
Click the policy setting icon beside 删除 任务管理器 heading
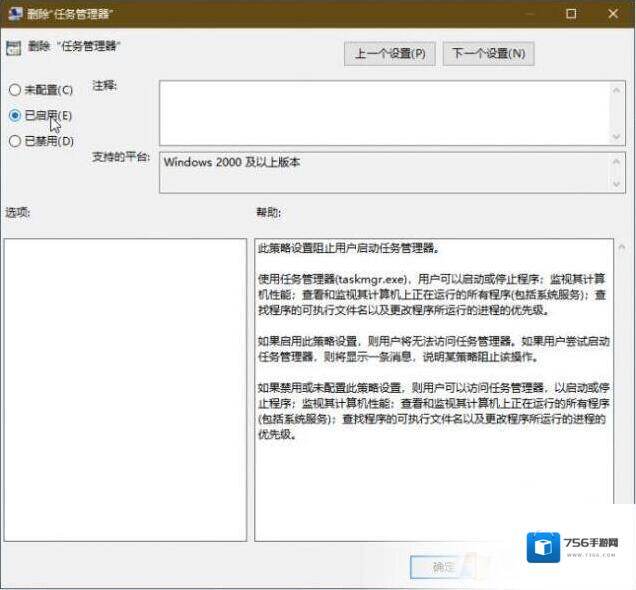13,48
